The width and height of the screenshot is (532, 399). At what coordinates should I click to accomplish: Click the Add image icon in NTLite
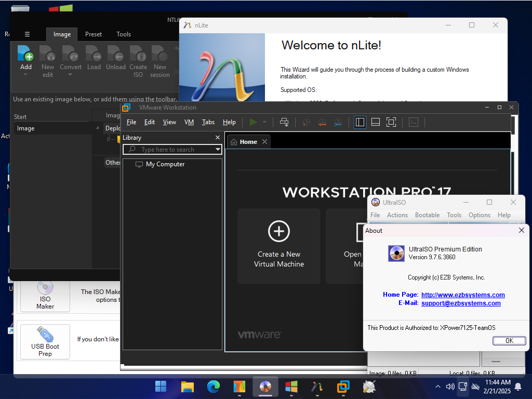26,54
